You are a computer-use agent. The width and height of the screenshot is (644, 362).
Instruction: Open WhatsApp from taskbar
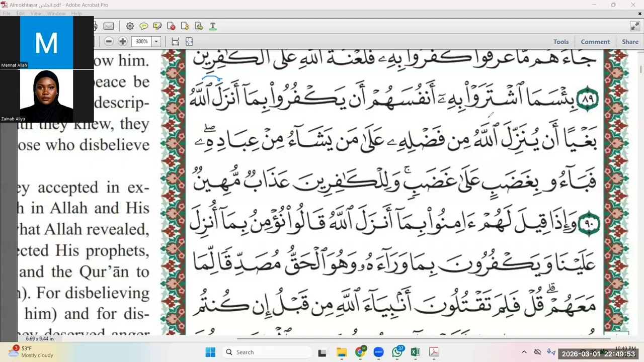[x=397, y=352]
